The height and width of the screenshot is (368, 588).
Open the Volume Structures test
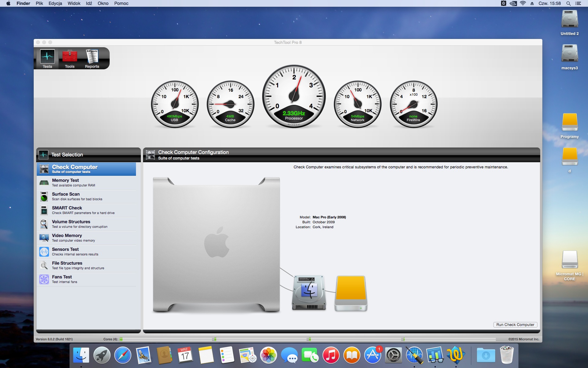coord(86,224)
